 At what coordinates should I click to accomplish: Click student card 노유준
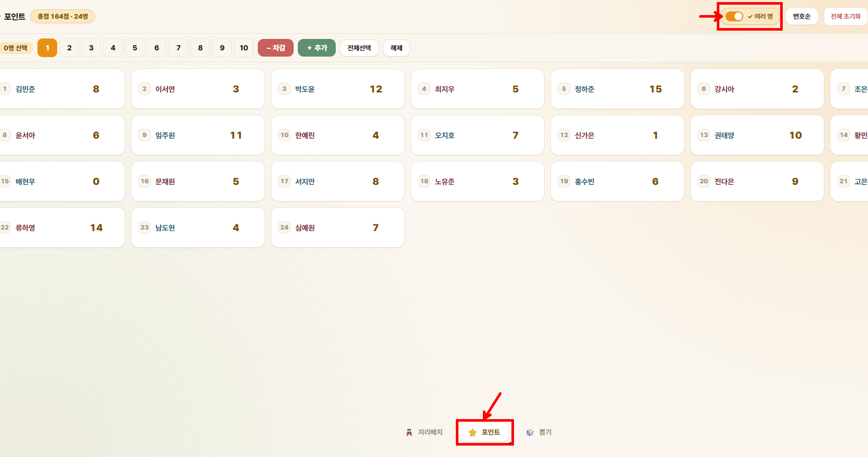478,181
